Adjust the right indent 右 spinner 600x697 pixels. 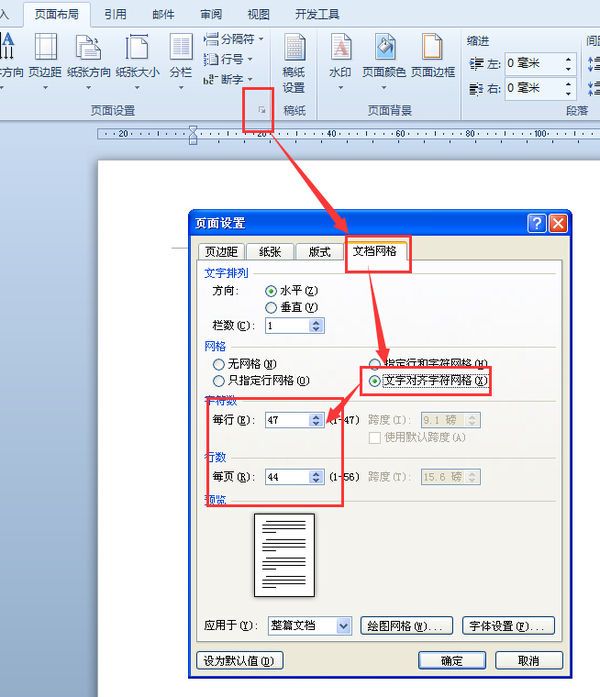(x=568, y=88)
